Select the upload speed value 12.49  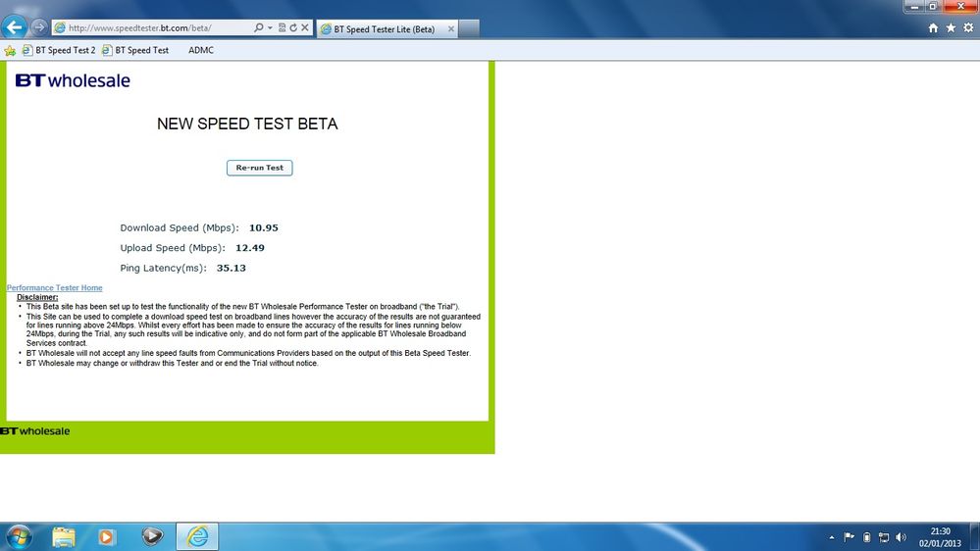[250, 248]
